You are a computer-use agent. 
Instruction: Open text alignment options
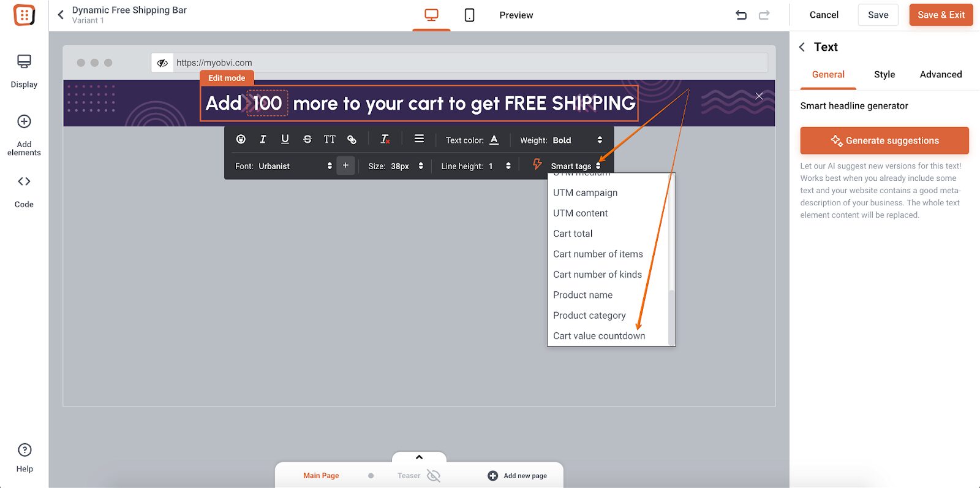[419, 139]
